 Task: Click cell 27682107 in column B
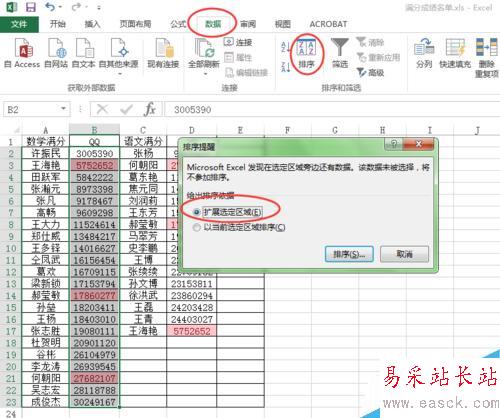coord(95,379)
